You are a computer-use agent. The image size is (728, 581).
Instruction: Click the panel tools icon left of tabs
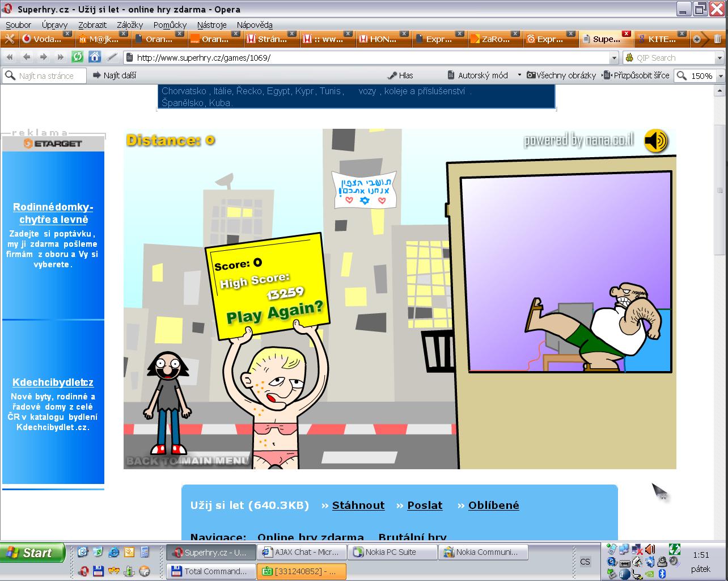coord(9,39)
